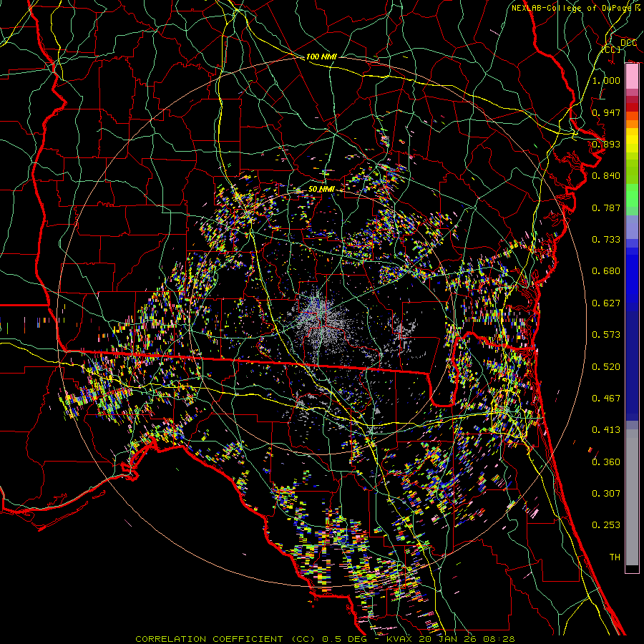
Task: Click the 0.253 legend value label
Action: click(606, 525)
